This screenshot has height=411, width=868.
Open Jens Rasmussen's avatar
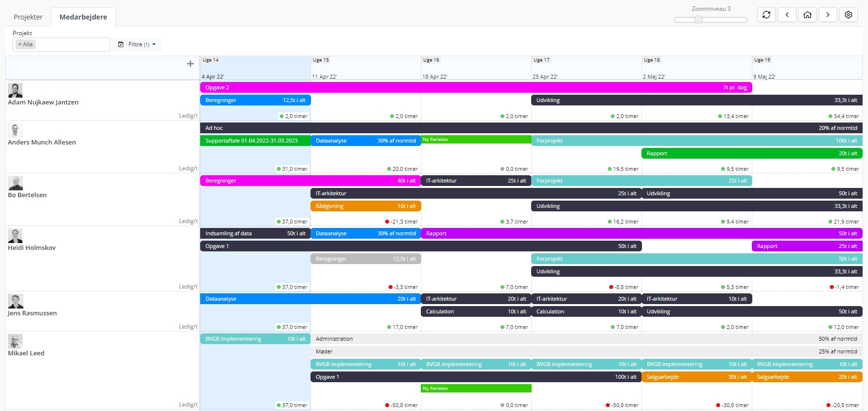(15, 301)
